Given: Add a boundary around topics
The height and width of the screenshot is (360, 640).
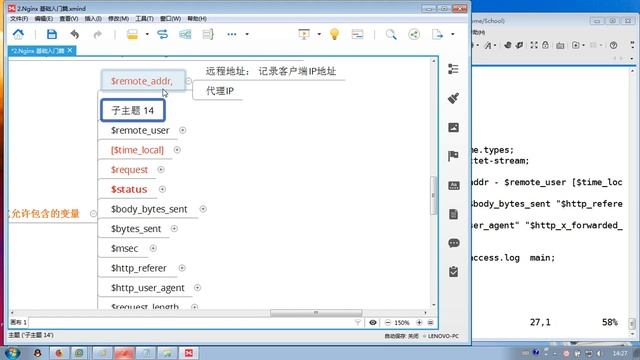Looking at the screenshot, I should coord(185,34).
